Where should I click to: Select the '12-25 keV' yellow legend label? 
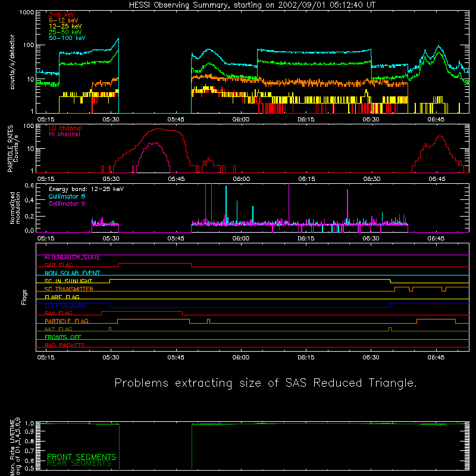(x=65, y=26)
